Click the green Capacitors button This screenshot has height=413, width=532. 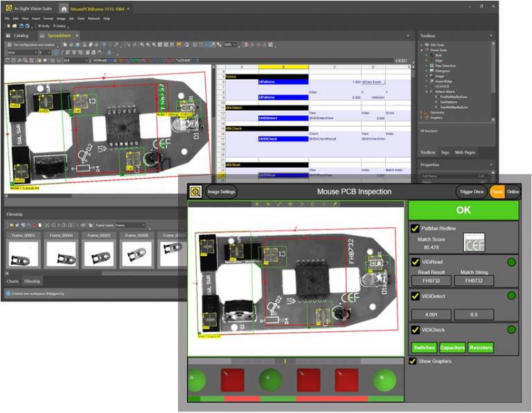452,347
